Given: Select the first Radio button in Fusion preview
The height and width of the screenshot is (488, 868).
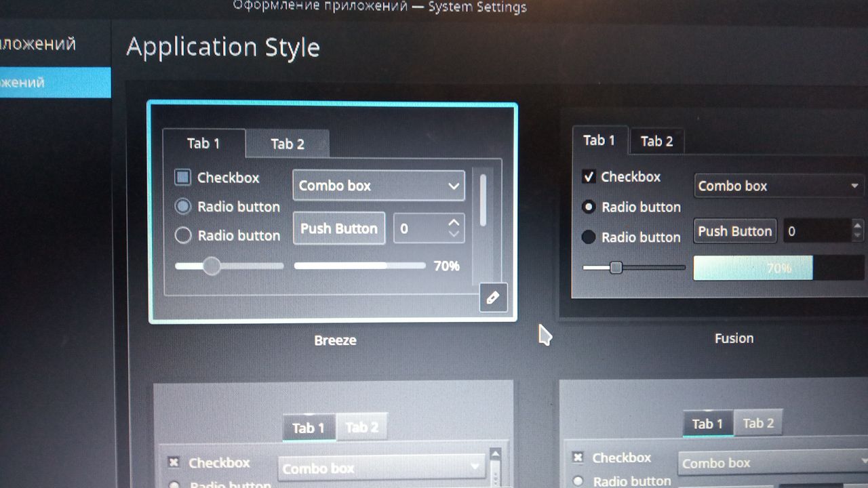Looking at the screenshot, I should tap(589, 207).
